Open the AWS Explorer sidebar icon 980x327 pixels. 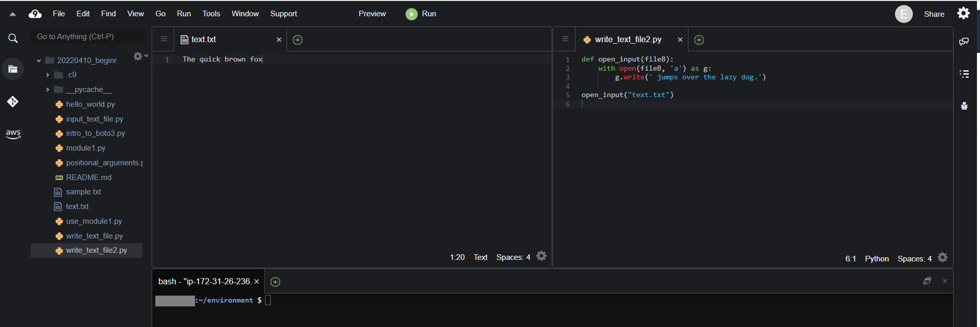point(13,134)
